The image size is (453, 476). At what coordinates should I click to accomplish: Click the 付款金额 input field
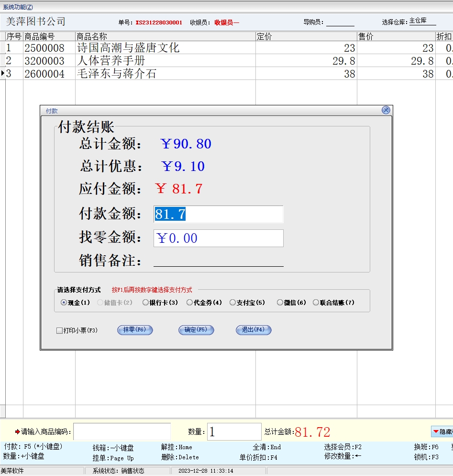(218, 215)
